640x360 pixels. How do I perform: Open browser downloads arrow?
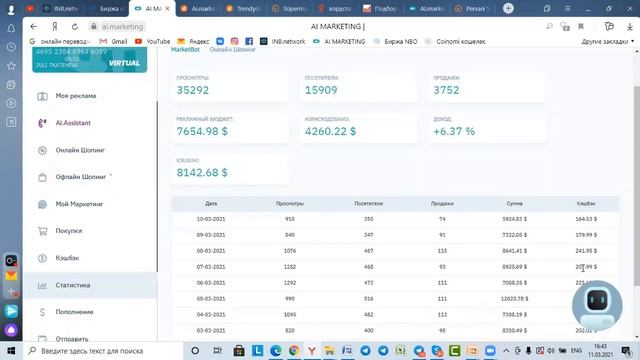point(630,27)
